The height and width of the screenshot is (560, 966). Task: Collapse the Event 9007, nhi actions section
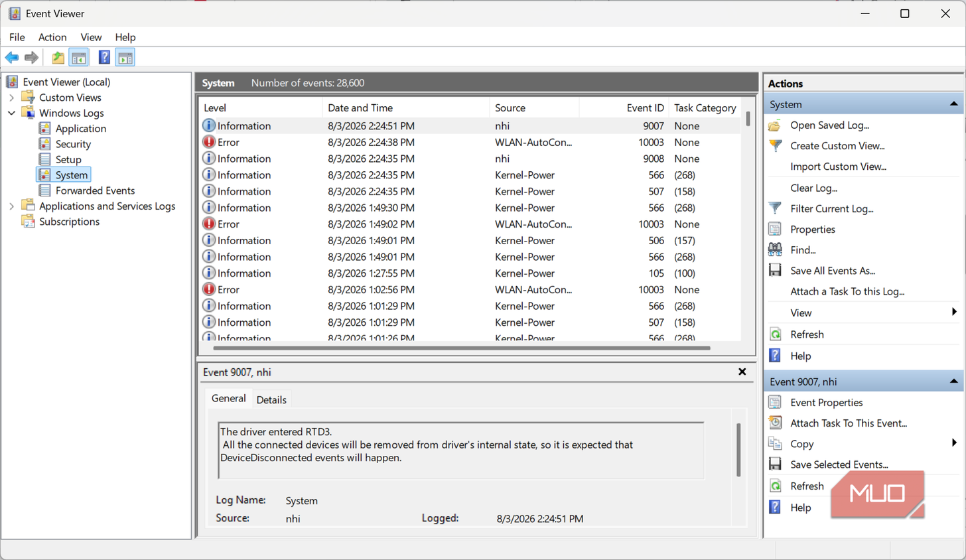953,382
